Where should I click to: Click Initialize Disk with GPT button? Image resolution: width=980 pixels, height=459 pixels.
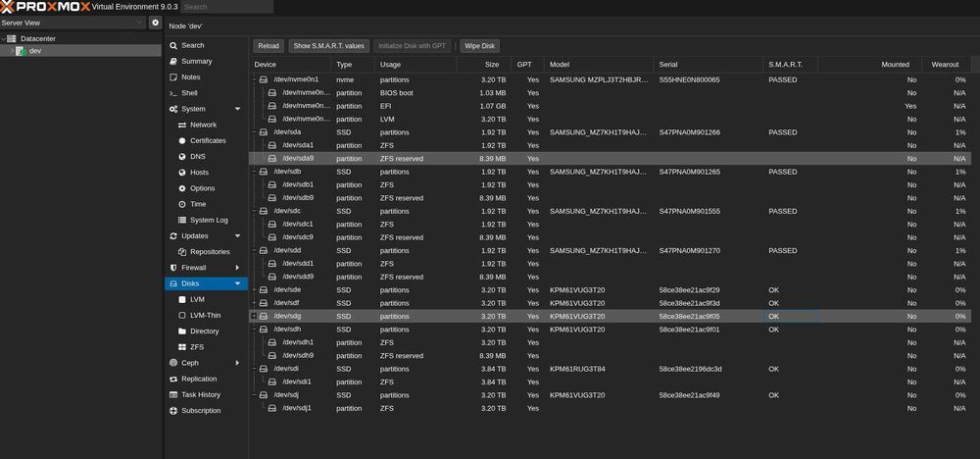pyautogui.click(x=412, y=46)
